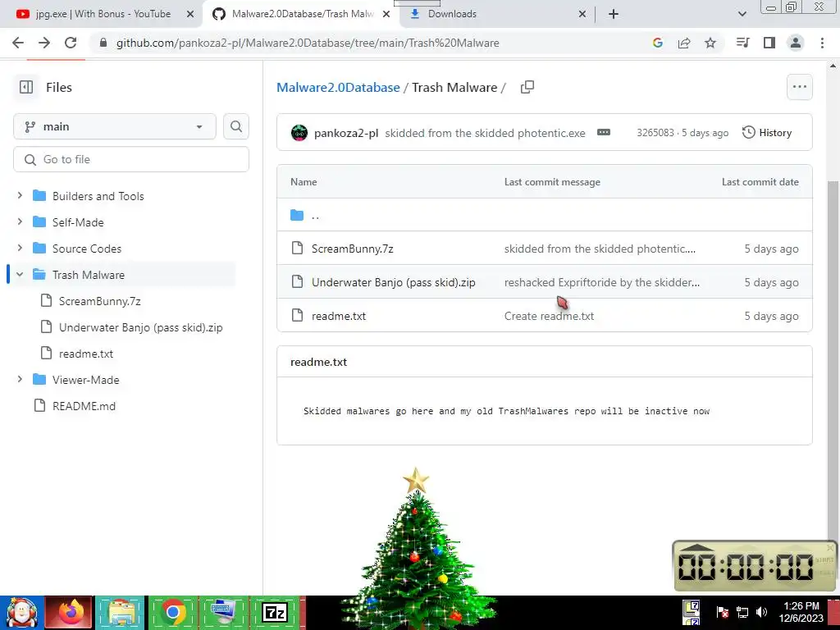Open readme.txt in the file table

[339, 316]
